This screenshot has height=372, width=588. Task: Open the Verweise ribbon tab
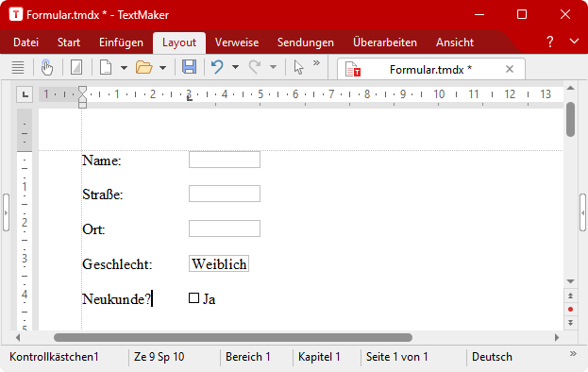pyautogui.click(x=237, y=42)
